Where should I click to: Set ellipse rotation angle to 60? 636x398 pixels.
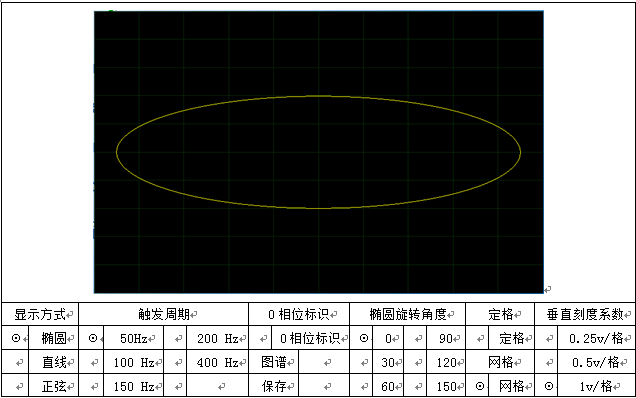[x=388, y=386]
